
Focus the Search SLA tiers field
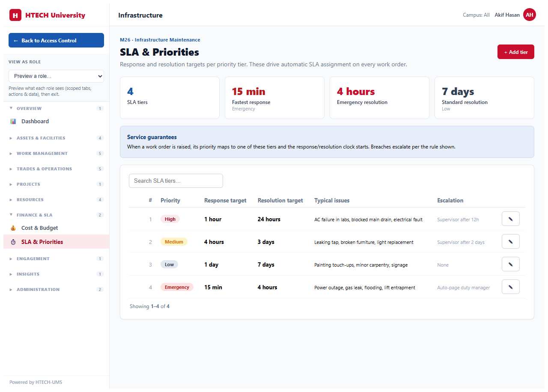(176, 181)
